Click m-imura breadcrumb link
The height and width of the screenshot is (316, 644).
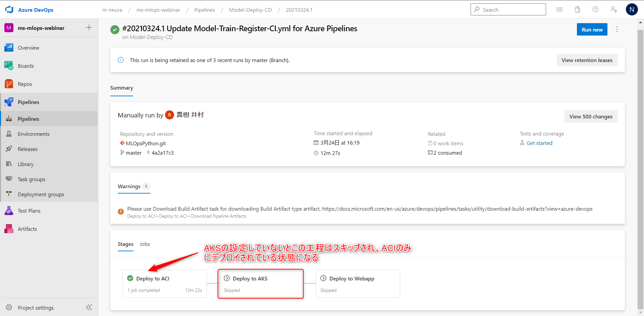(112, 10)
